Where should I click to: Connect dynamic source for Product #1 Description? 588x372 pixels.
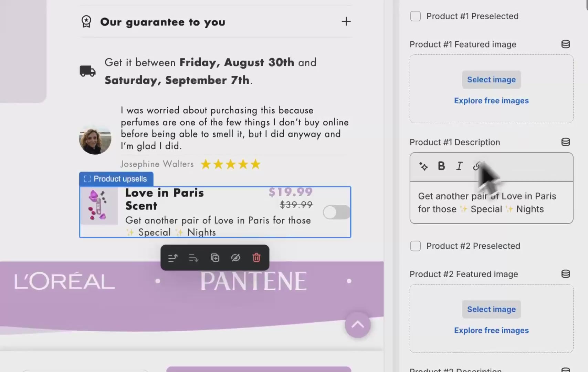(x=566, y=142)
